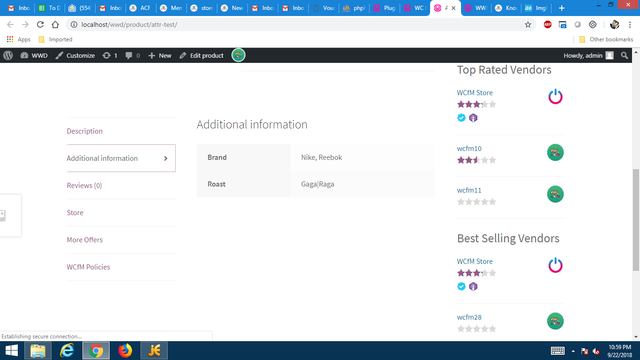Viewport: 640px width, 360px height.
Task: Click the Nike, Reebok value cell
Action: tap(362, 157)
